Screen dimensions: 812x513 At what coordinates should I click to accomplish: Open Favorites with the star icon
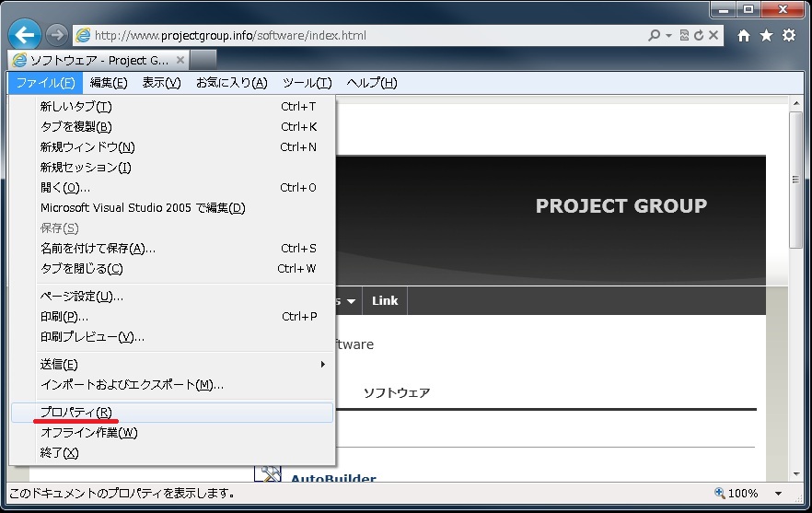pyautogui.click(x=766, y=36)
